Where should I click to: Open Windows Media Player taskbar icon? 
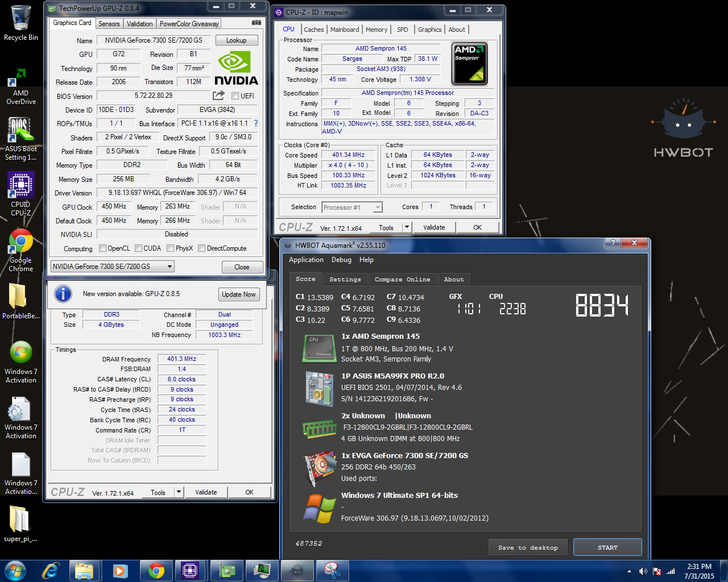click(x=120, y=571)
